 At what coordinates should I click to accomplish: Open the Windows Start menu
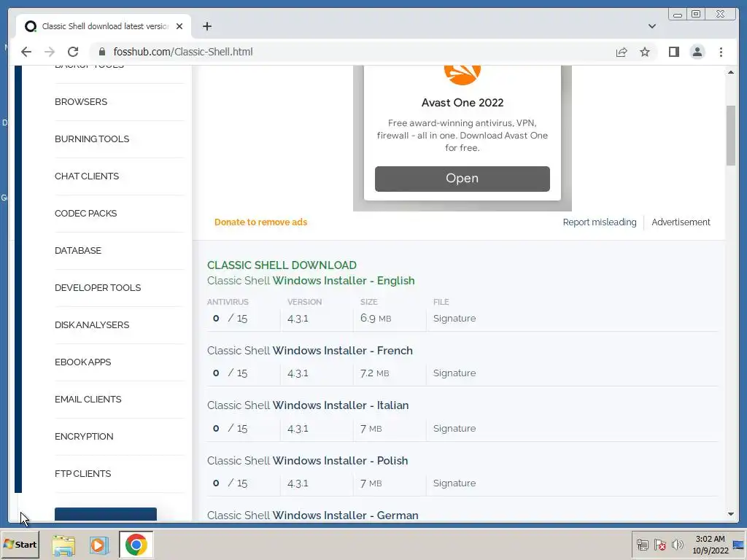[20, 544]
